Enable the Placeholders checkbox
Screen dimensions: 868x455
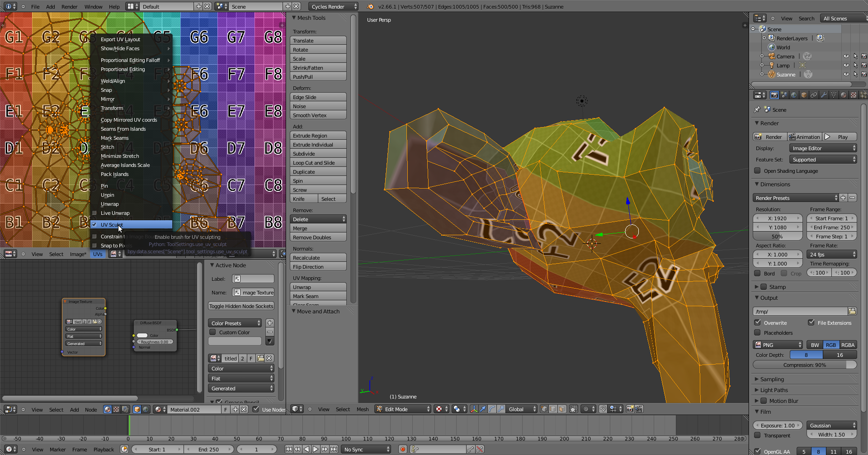757,332
